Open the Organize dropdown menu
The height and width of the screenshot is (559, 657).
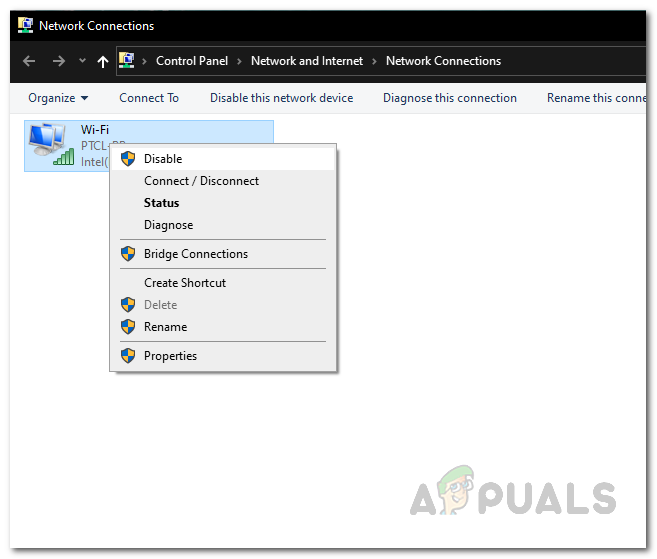[58, 98]
